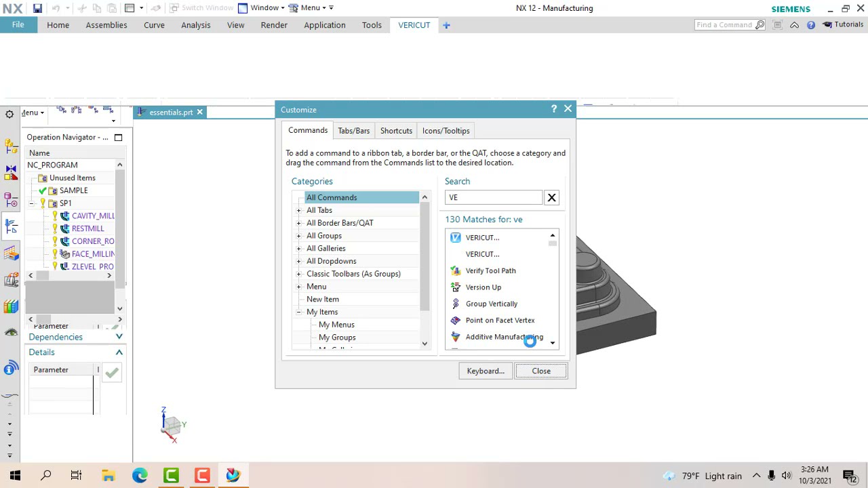868x488 pixels.
Task: Expand the All Galleries category
Action: coord(298,248)
